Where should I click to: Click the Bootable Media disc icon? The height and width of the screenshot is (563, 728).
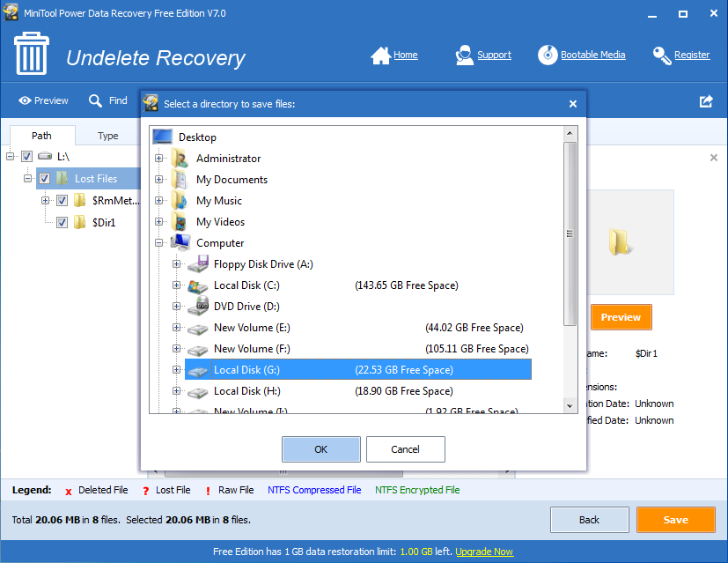point(548,55)
